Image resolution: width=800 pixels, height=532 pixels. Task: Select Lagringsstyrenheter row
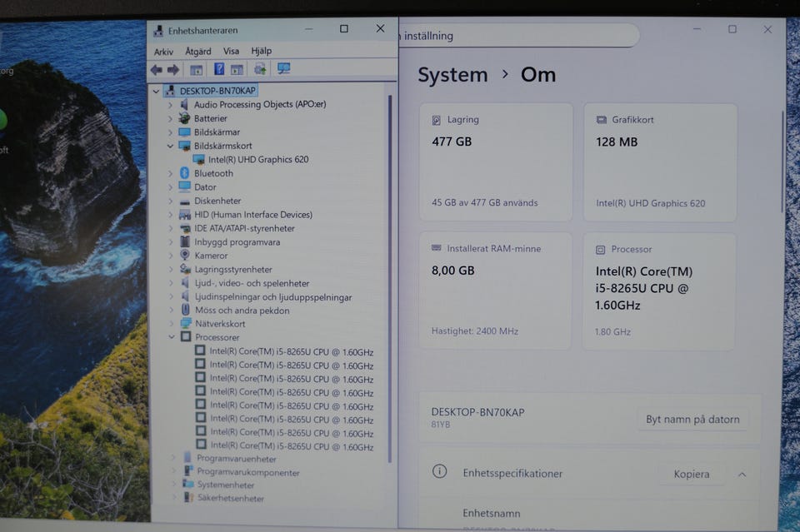pos(233,269)
